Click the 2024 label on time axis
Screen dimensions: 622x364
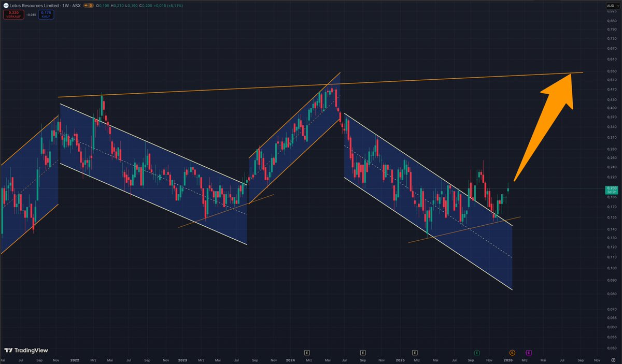pyautogui.click(x=291, y=360)
